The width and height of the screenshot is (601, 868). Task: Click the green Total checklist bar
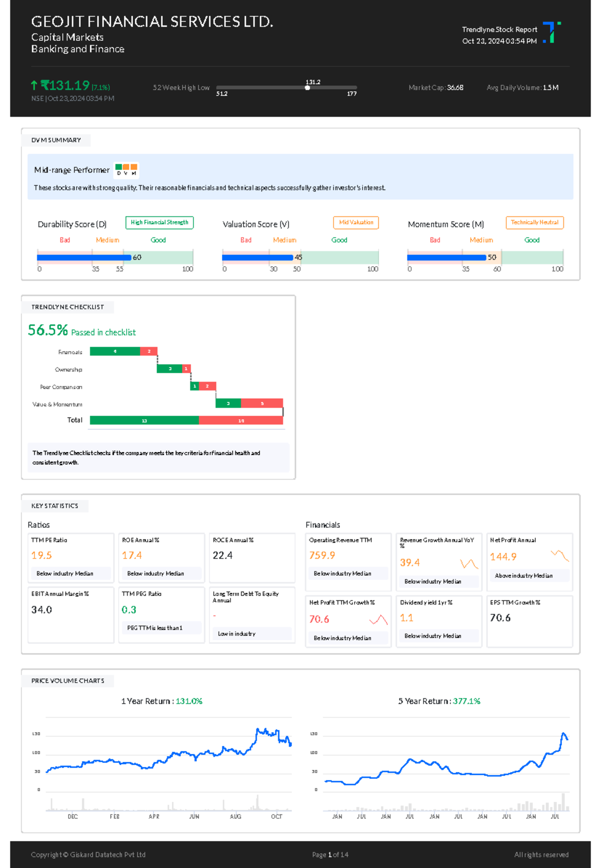(145, 420)
